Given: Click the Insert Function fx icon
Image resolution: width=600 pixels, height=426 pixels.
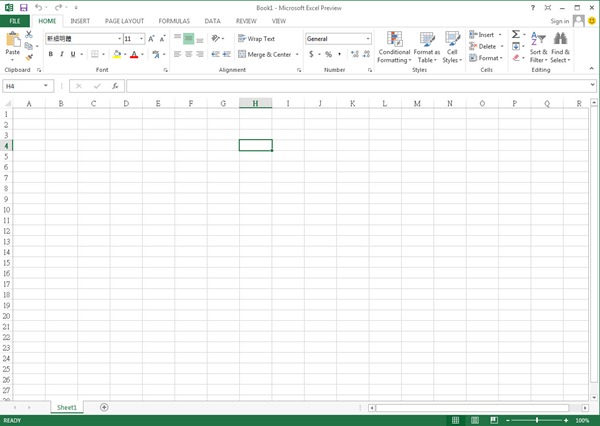Looking at the screenshot, I should 115,86.
